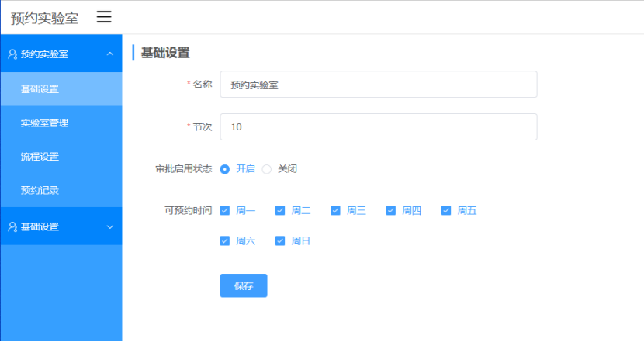Click the 保存 button
This screenshot has width=644, height=342.
[x=244, y=285]
